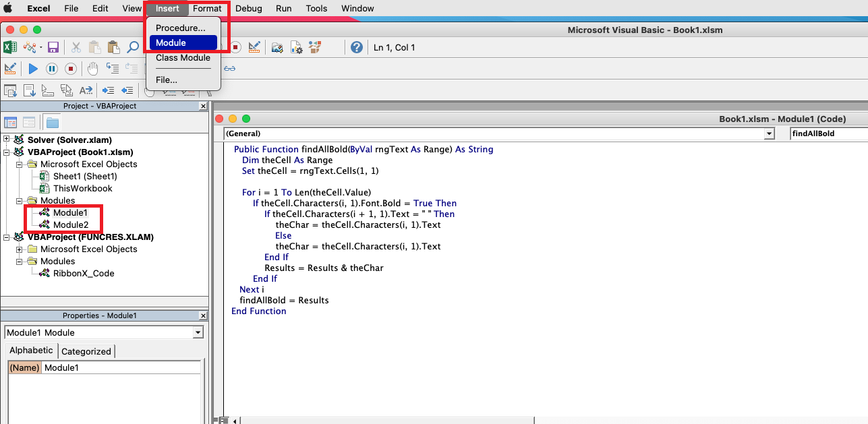
Task: Click the View Microsoft Excel icon in toolbar
Action: coord(10,47)
